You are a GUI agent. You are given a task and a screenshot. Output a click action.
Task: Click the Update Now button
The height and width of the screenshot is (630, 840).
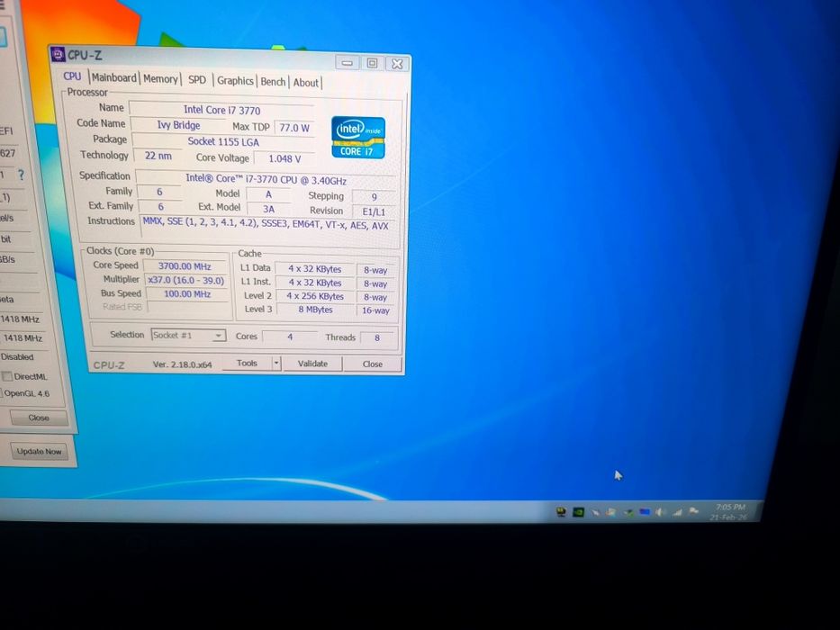coord(39,451)
